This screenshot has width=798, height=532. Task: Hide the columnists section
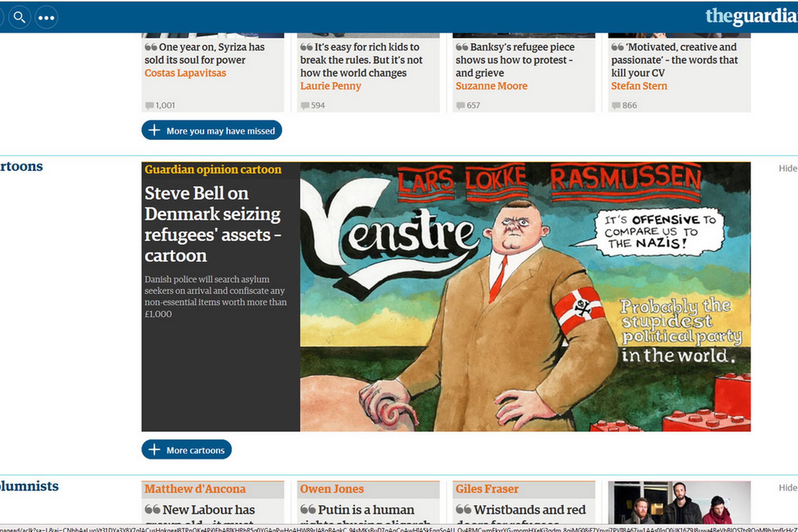788,487
